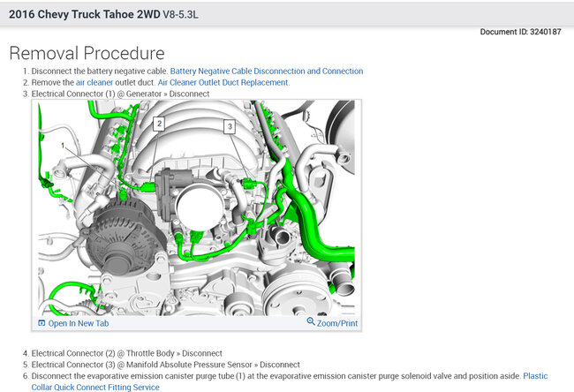The image size is (574, 392).
Task: Click the engine removal diagram image
Action: (197, 207)
